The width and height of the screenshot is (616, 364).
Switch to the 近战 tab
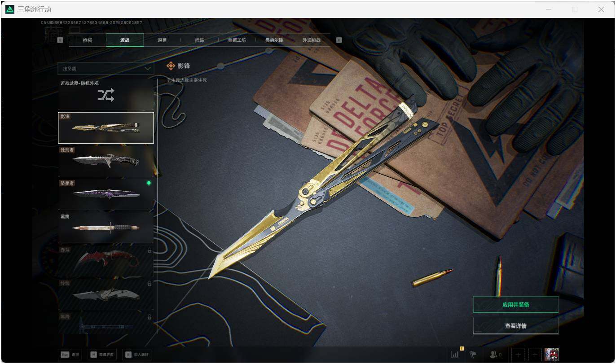point(125,40)
